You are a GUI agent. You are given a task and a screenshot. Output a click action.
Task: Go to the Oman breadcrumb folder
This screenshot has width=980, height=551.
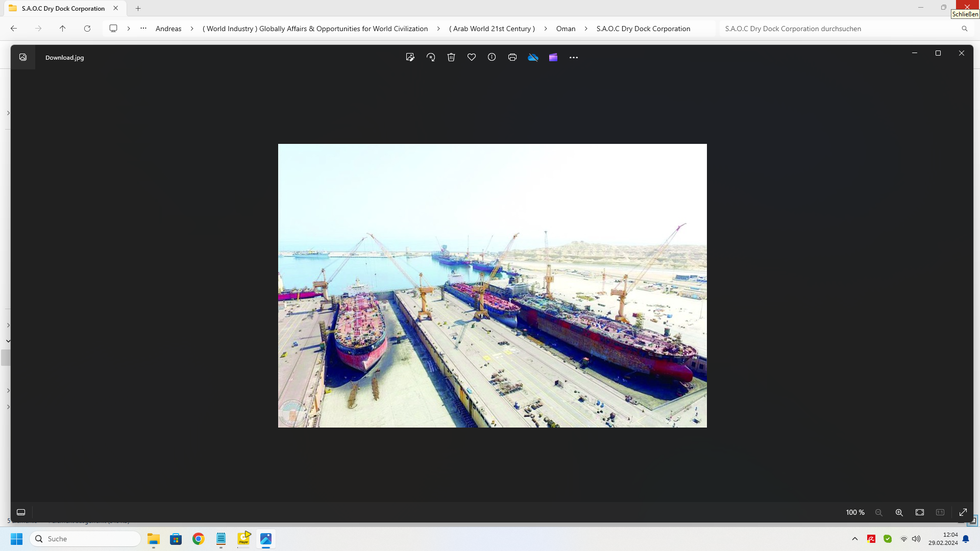pyautogui.click(x=566, y=29)
